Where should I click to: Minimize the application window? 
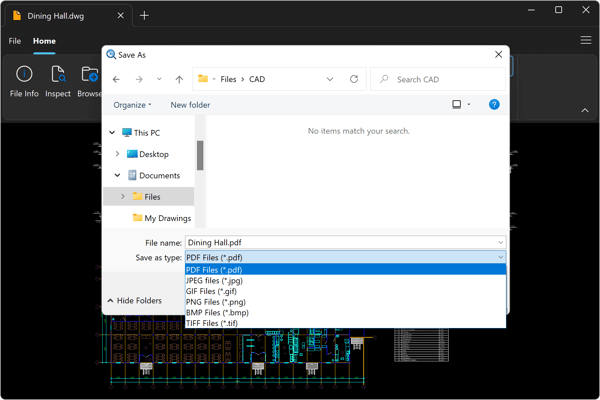click(x=531, y=10)
